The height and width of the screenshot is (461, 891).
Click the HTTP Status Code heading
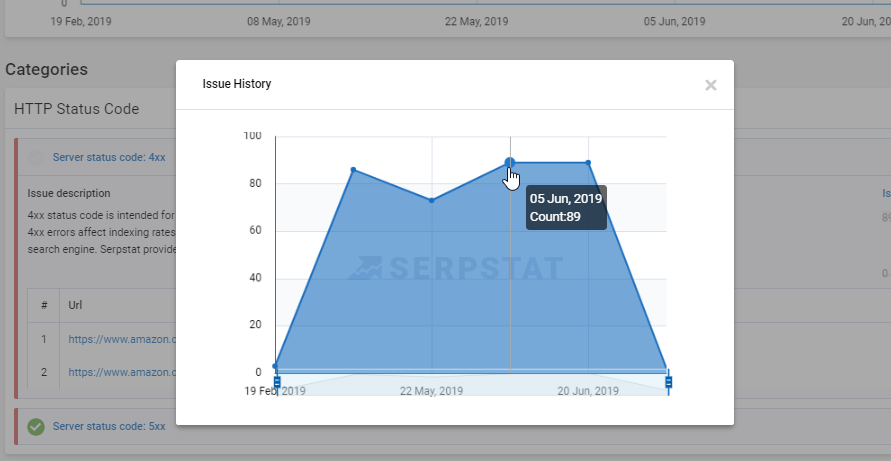77,109
